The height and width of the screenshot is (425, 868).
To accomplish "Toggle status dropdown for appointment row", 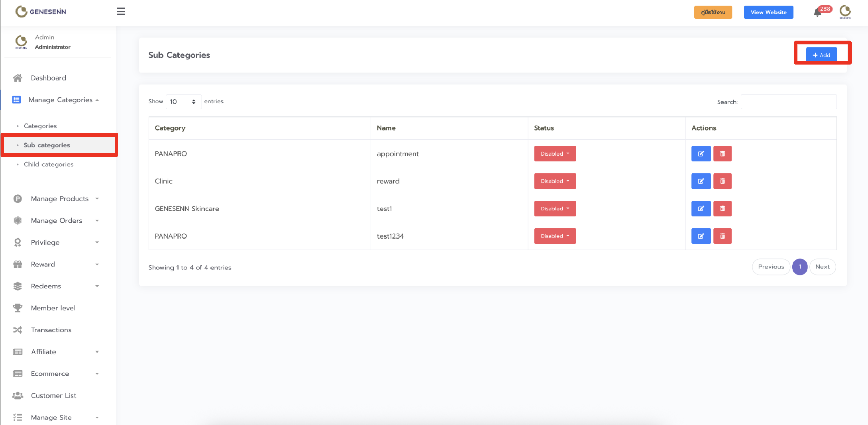I will [555, 154].
